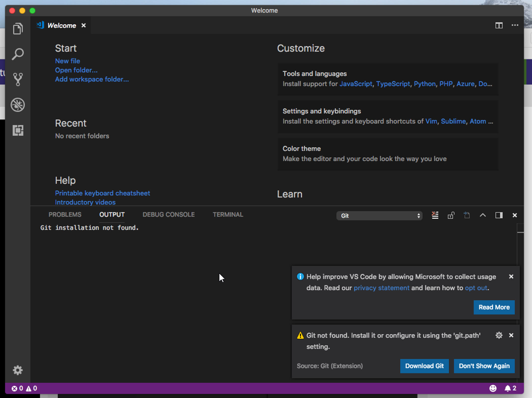Viewport: 532px width, 398px height.
Task: Close the Welcome tab
Action: (83, 25)
